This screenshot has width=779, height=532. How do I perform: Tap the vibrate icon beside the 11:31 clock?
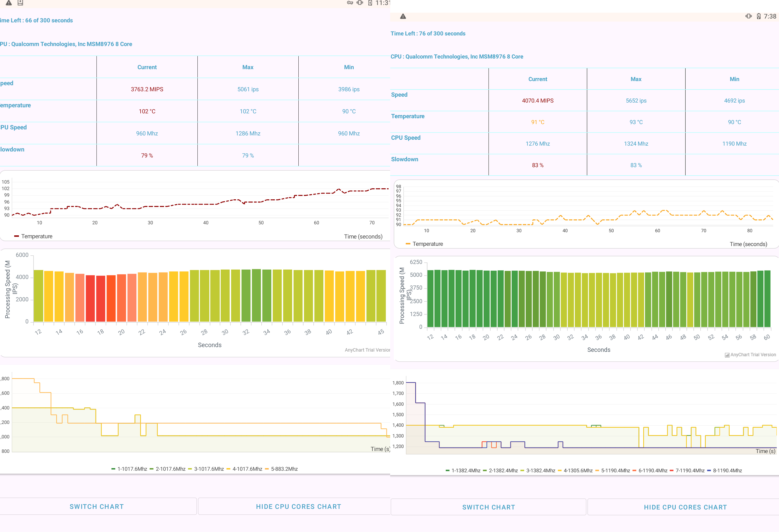360,3
